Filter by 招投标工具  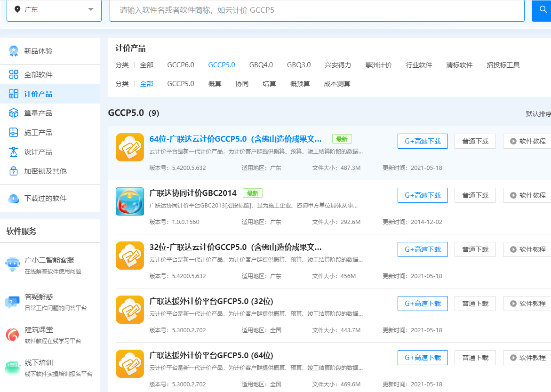coord(503,65)
